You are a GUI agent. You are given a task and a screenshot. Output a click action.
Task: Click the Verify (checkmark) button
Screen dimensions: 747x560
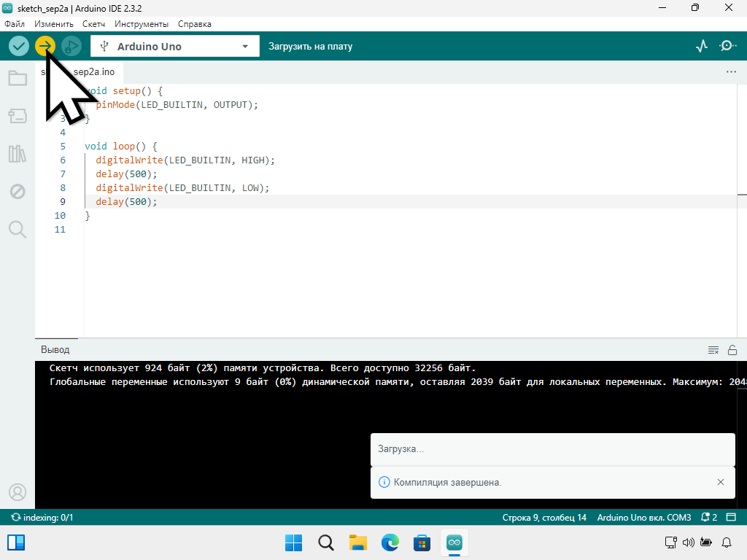(x=19, y=46)
